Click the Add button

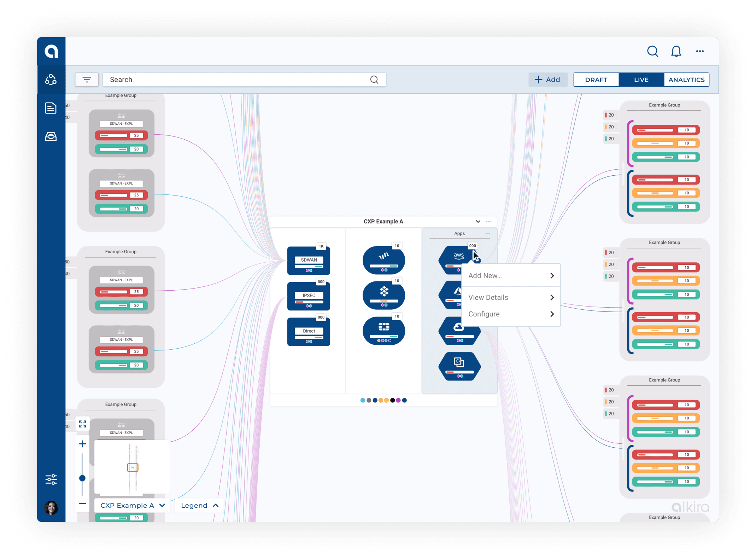click(x=548, y=80)
